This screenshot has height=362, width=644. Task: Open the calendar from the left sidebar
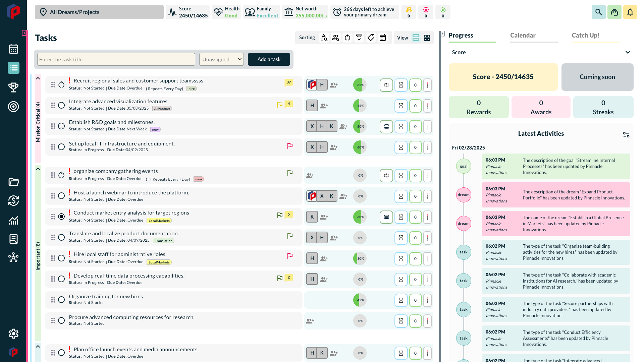pyautogui.click(x=13, y=49)
